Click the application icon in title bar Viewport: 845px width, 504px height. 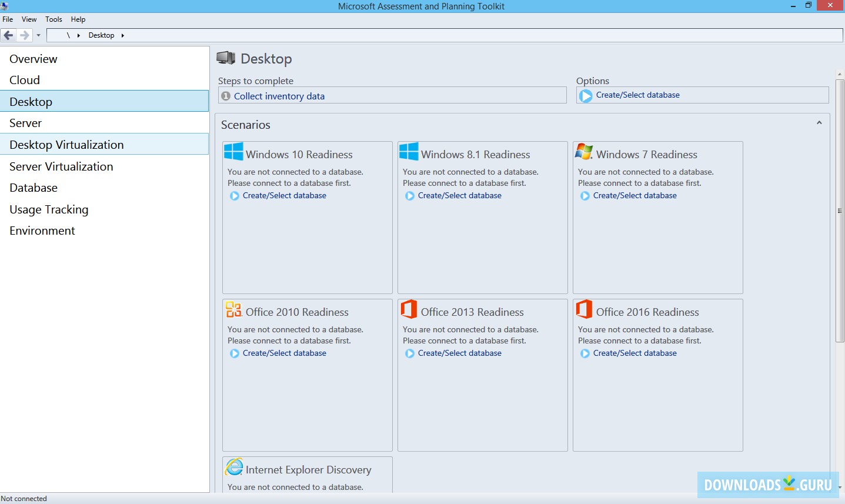[4, 6]
